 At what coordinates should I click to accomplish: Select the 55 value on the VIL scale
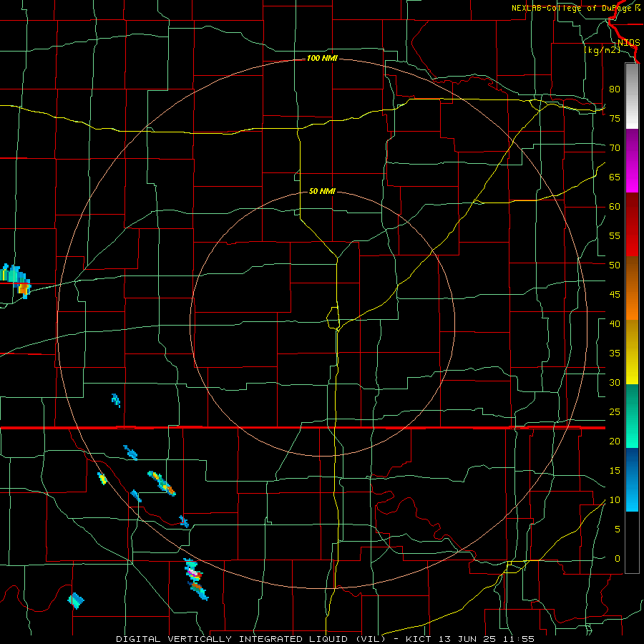615,235
